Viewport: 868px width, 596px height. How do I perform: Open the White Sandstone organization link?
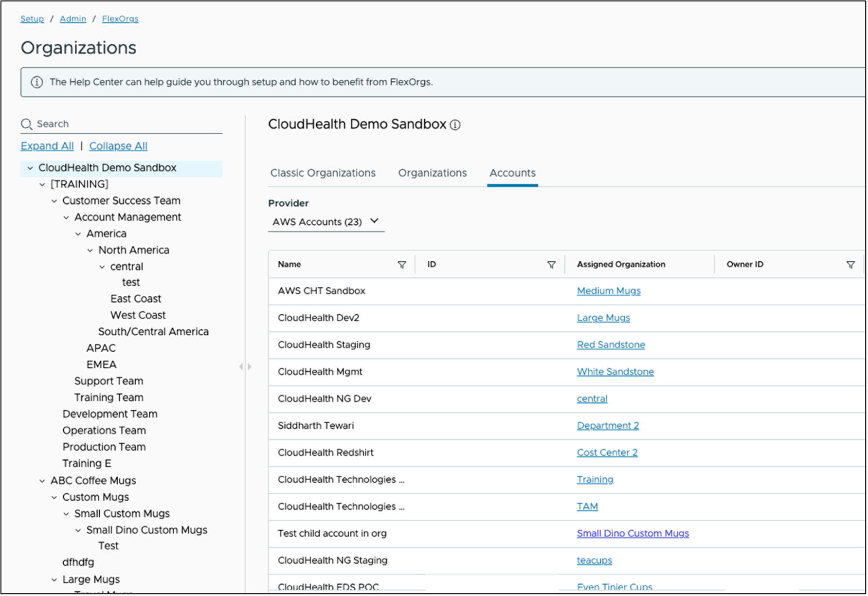coord(615,372)
